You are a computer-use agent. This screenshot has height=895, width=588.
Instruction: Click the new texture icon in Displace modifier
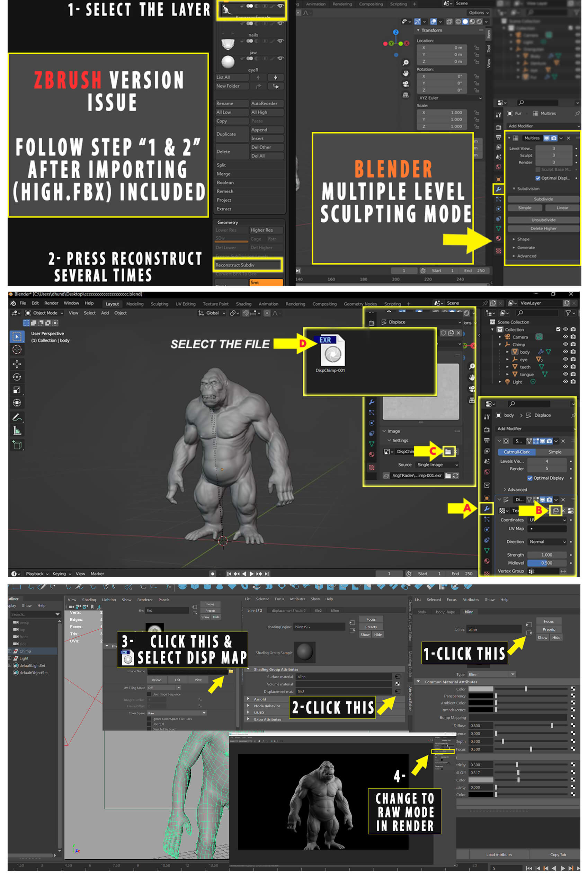coord(556,510)
